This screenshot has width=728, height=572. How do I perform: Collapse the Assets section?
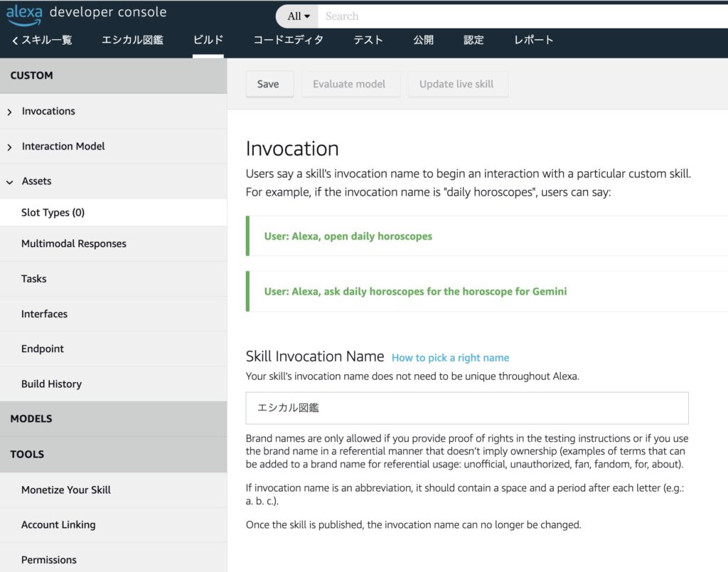click(10, 182)
